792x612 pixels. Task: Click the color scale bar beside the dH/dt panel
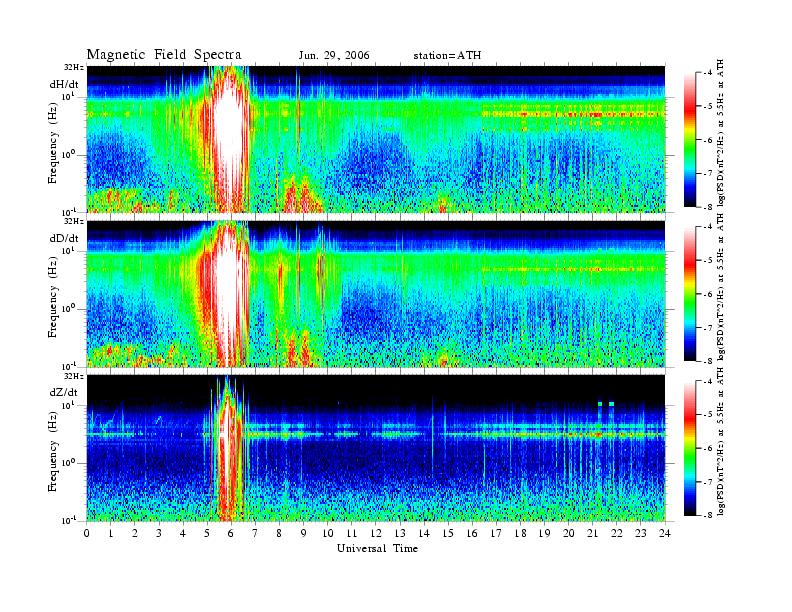[690, 140]
